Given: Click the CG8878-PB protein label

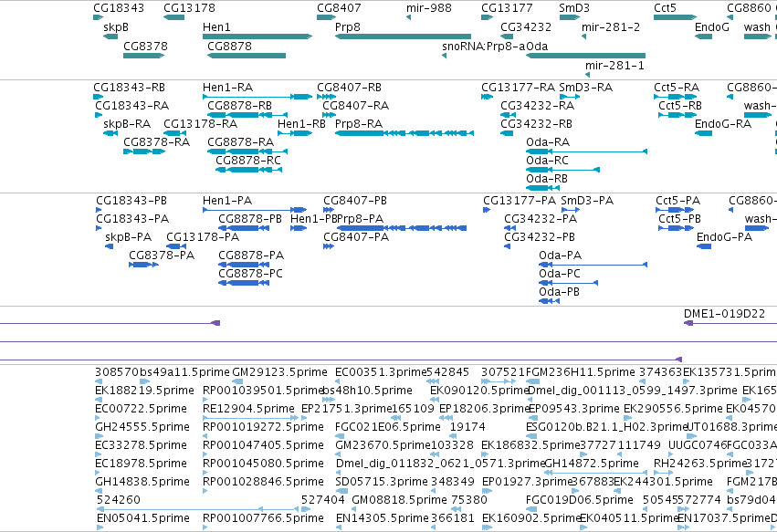Looking at the screenshot, I should (250, 219).
